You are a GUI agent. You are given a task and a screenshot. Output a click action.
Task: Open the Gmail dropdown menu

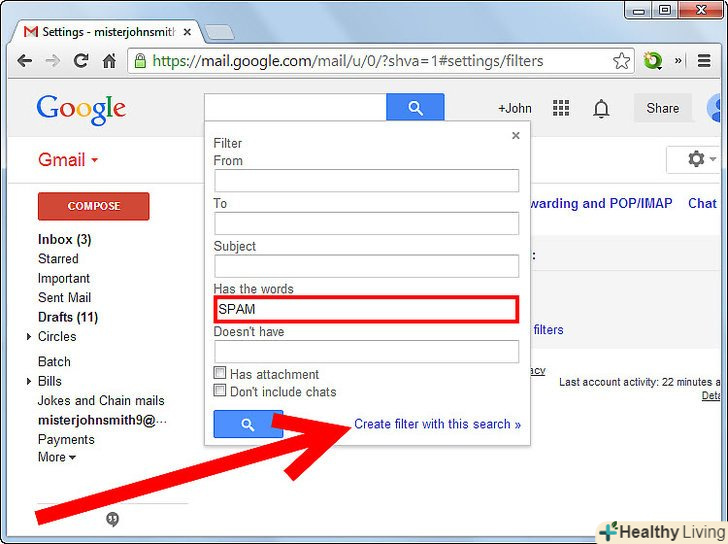click(68, 160)
